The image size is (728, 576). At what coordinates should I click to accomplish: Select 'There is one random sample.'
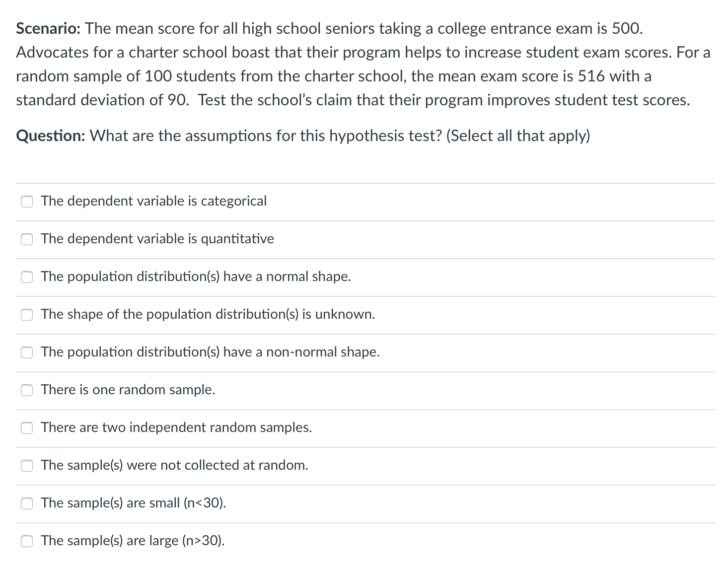pos(27,390)
